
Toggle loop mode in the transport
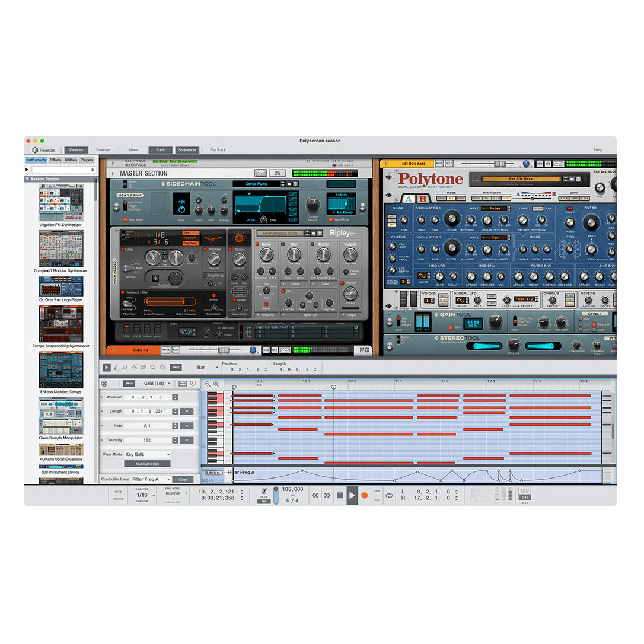pyautogui.click(x=389, y=495)
